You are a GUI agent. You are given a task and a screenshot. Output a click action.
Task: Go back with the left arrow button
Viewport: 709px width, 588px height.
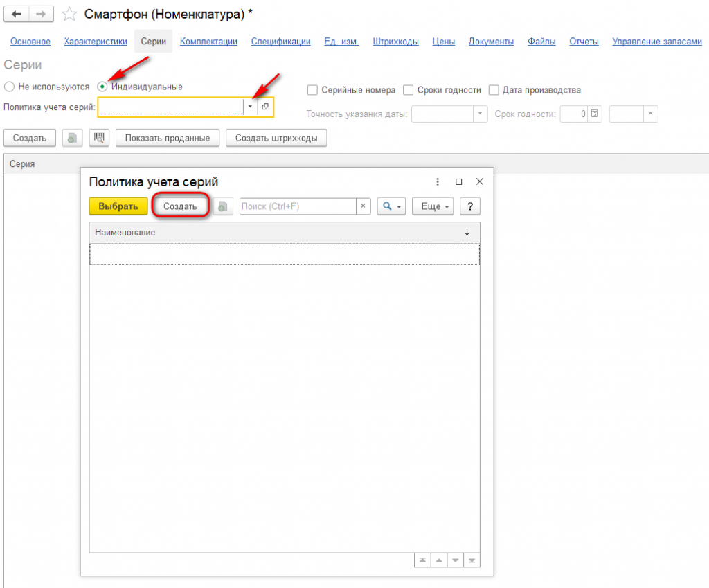tap(17, 14)
